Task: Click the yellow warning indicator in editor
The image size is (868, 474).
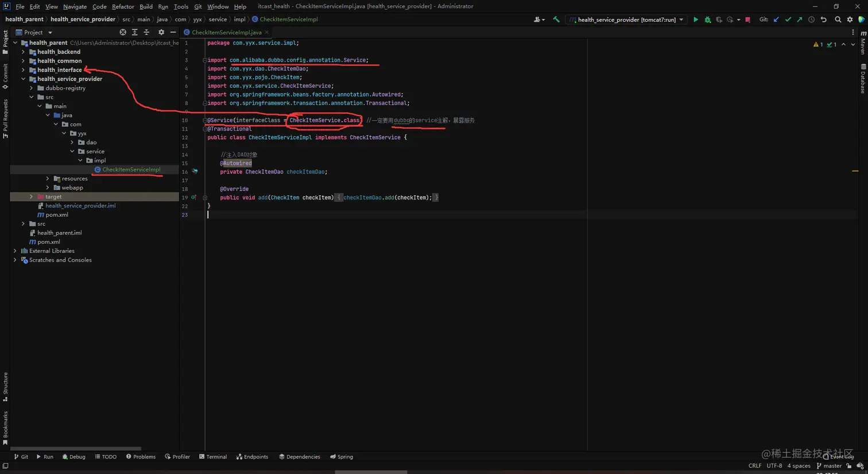Action: [x=817, y=44]
